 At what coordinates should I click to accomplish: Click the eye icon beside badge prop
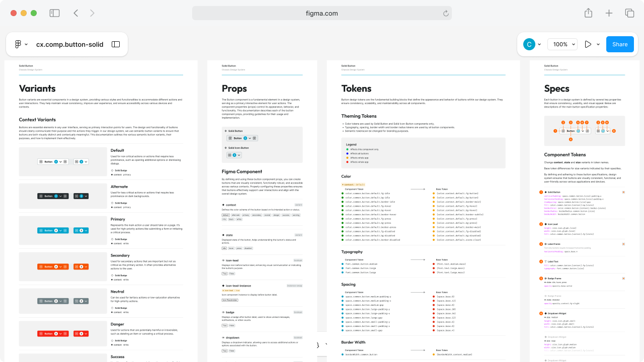[223, 312]
